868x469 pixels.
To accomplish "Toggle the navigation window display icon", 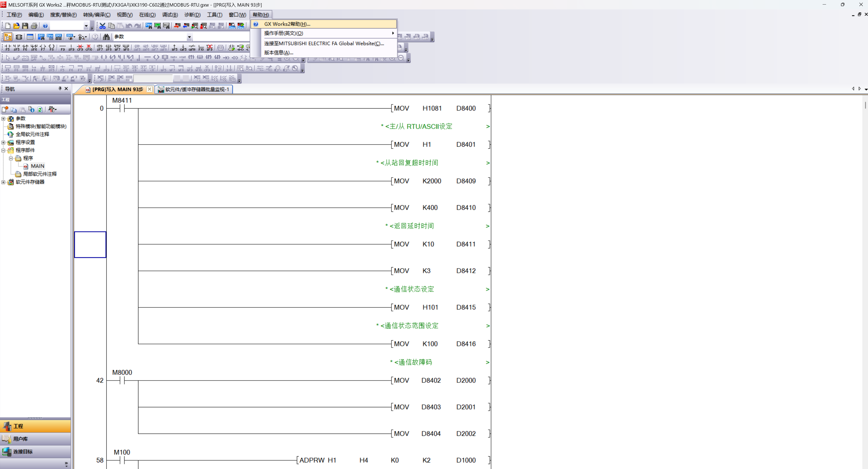I will coord(8,37).
